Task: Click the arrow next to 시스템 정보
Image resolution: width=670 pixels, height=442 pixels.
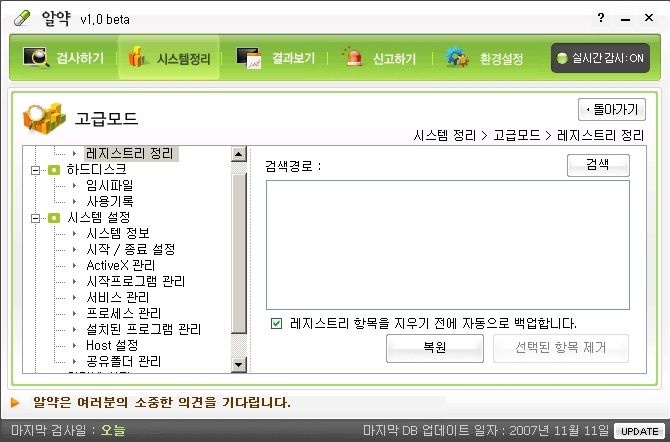Action: pyautogui.click(x=75, y=233)
